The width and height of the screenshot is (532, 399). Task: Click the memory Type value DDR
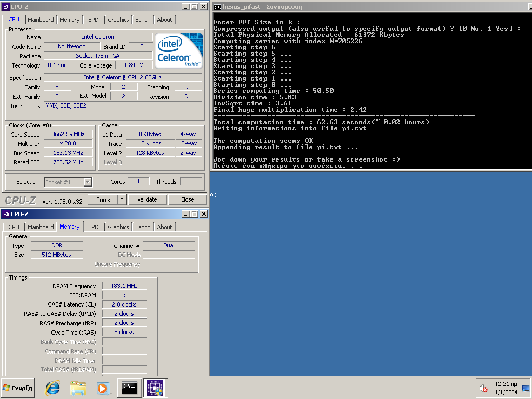(57, 245)
